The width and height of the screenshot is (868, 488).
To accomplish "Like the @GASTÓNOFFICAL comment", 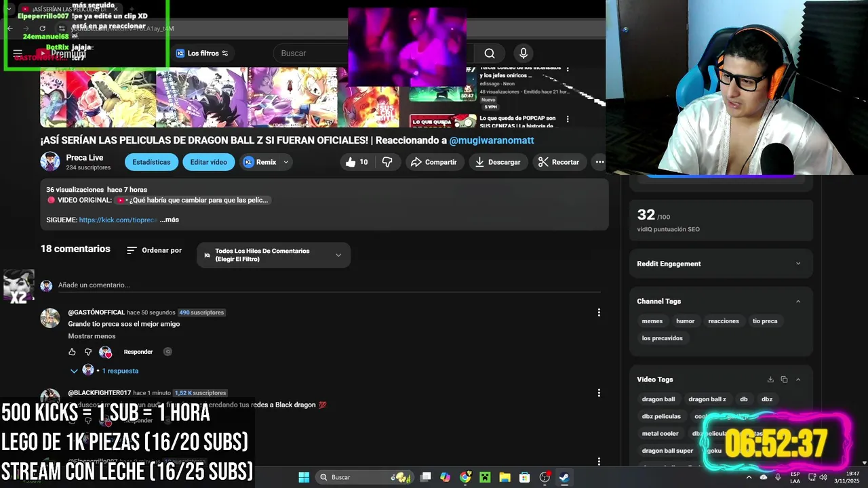I will point(72,352).
